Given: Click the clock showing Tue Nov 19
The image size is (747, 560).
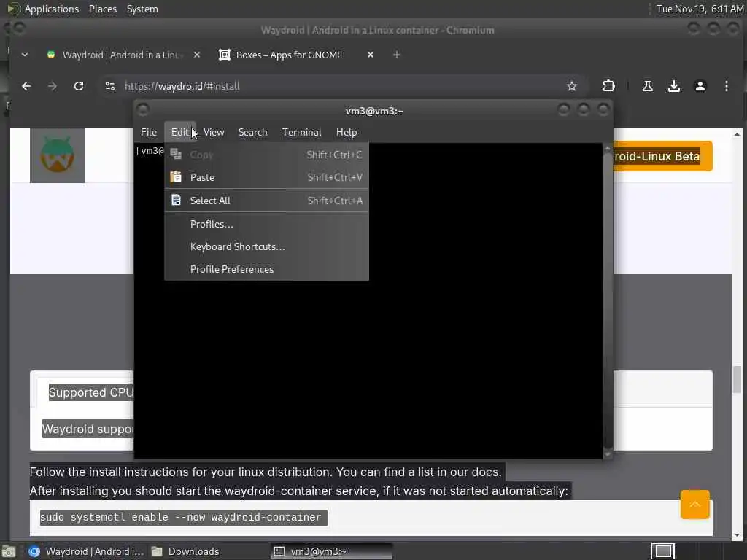Looking at the screenshot, I should [700, 9].
